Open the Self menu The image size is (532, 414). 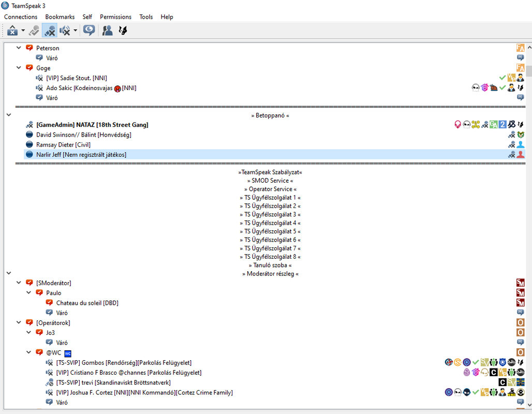coord(87,17)
